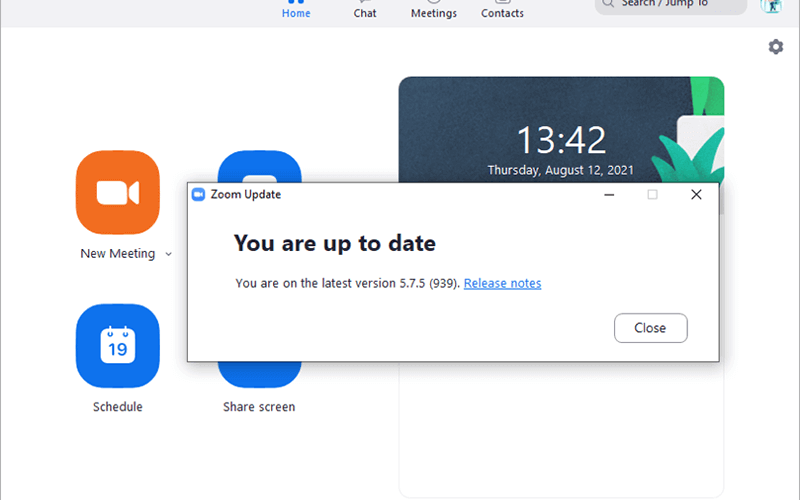Click the Share screen label text
The image size is (800, 500).
(x=259, y=407)
